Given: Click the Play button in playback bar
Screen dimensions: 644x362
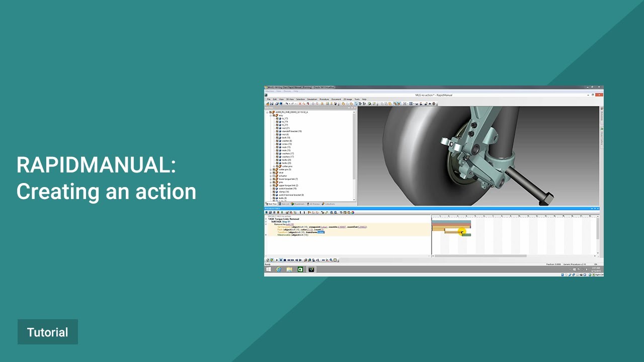Looking at the screenshot, I should pyautogui.click(x=277, y=260).
